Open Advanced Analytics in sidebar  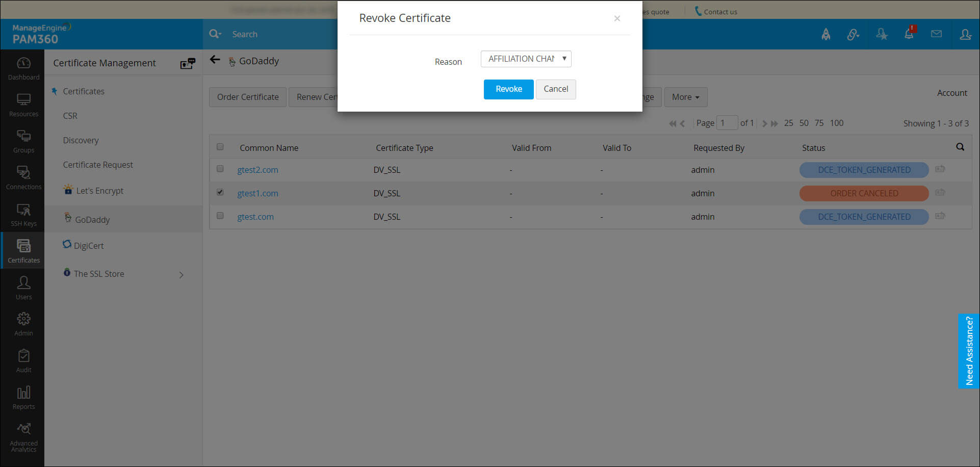(23, 437)
